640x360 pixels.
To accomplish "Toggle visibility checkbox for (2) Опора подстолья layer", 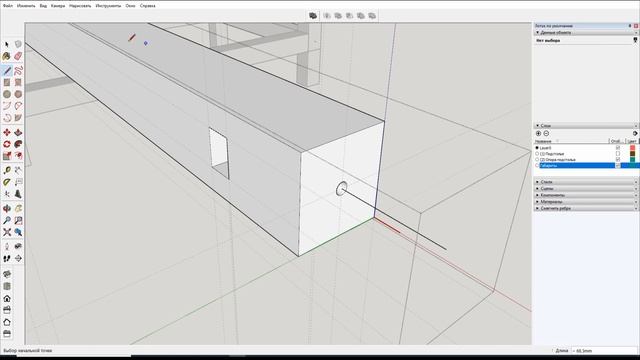I will (x=618, y=160).
